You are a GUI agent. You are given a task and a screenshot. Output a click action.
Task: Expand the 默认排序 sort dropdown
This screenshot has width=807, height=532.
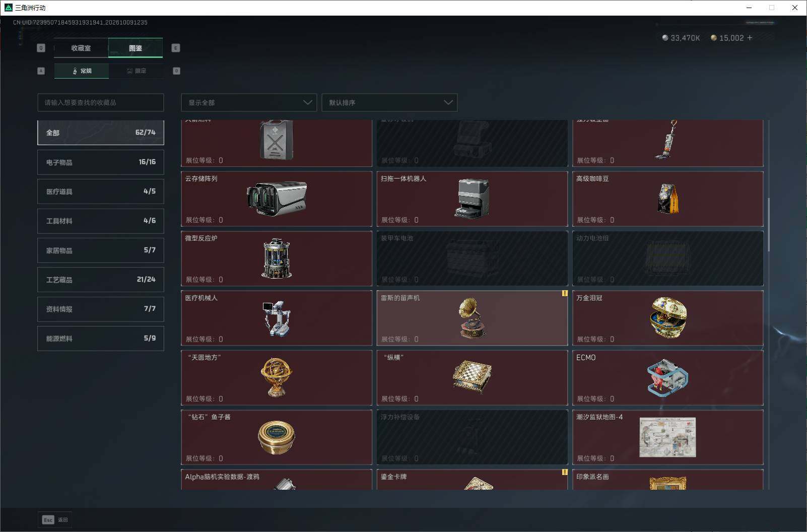[x=389, y=102]
